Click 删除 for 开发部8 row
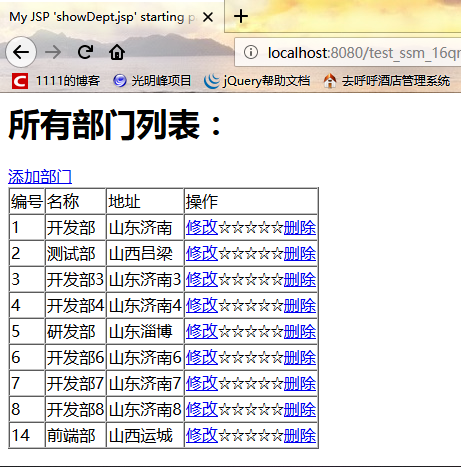461x467 pixels. coord(300,410)
